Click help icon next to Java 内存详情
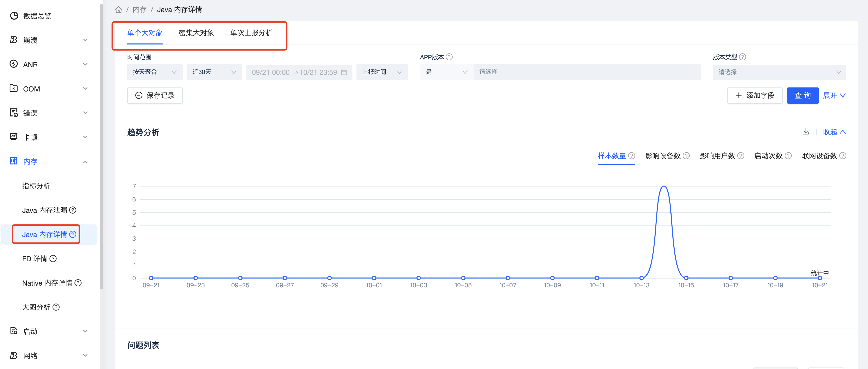Image resolution: width=868 pixels, height=369 pixels. [x=73, y=235]
